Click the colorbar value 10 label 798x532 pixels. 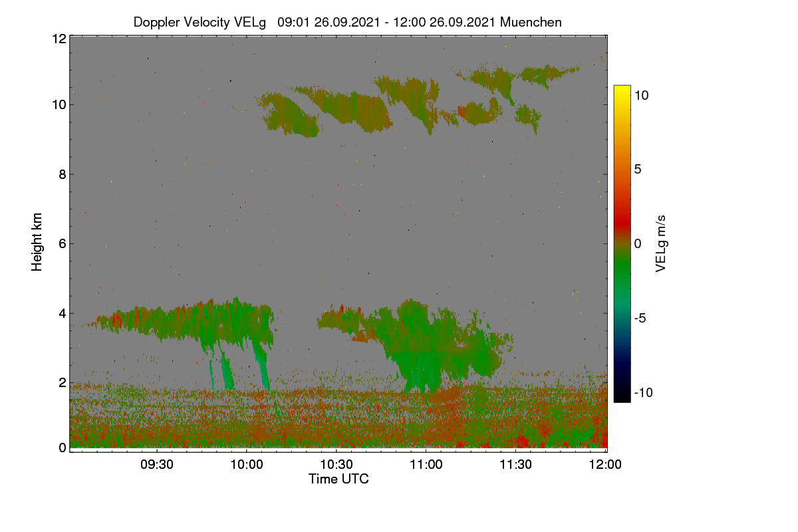[641, 95]
